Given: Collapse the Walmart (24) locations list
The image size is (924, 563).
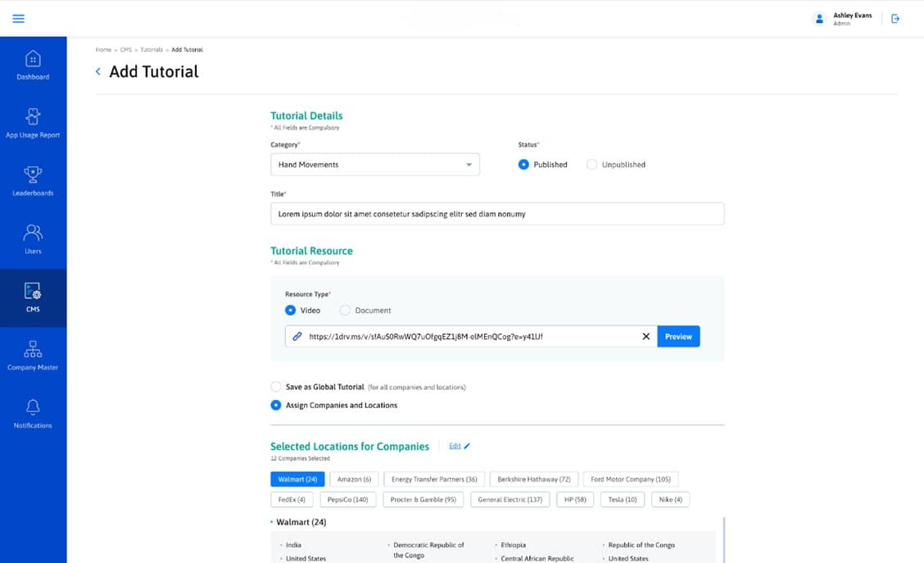Looking at the screenshot, I should [273, 520].
